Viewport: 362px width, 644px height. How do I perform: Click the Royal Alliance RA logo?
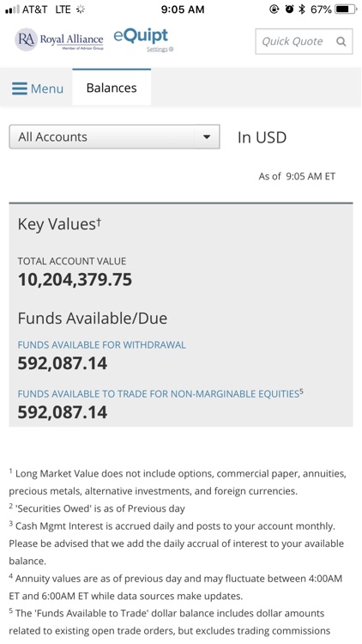tap(59, 39)
